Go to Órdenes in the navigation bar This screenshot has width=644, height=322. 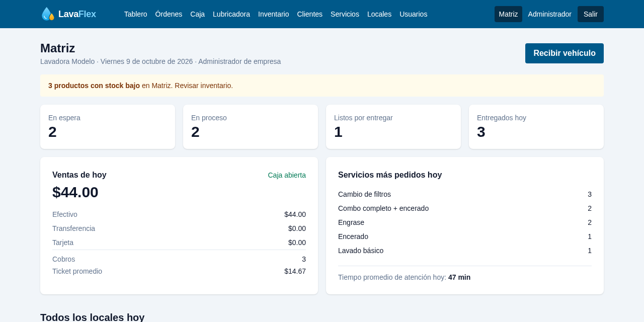(x=169, y=14)
